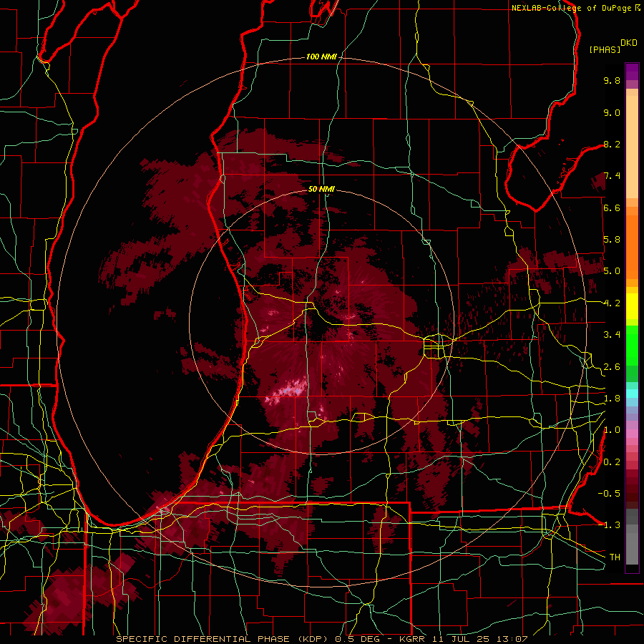Select the 1.0 scale value
This screenshot has width=644, height=644.
point(612,430)
